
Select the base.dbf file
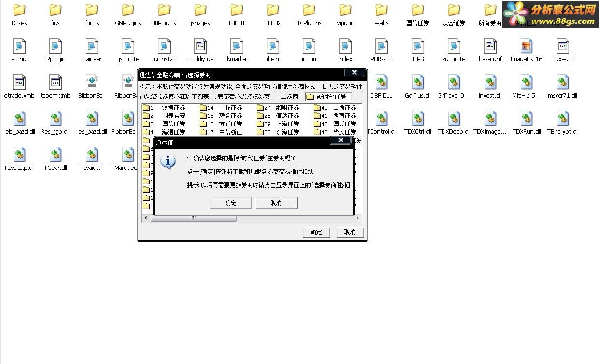(490, 50)
